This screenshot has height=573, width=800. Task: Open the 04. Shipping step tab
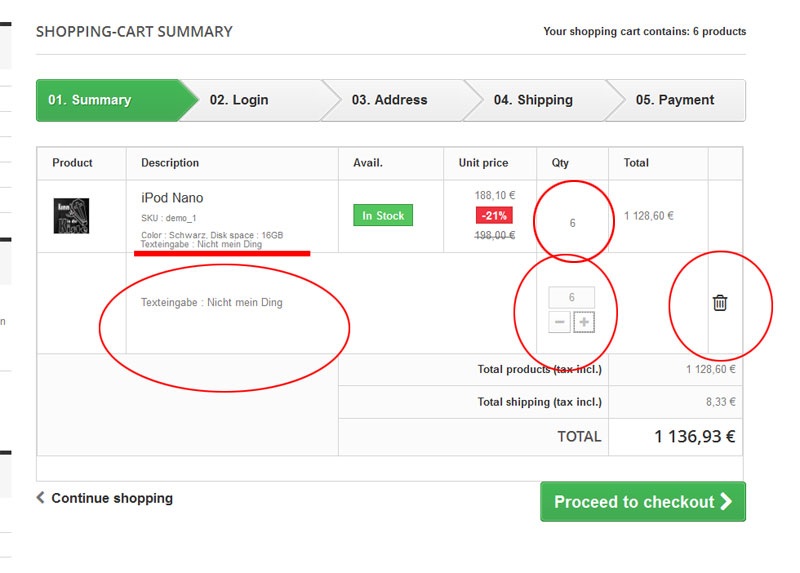click(533, 100)
